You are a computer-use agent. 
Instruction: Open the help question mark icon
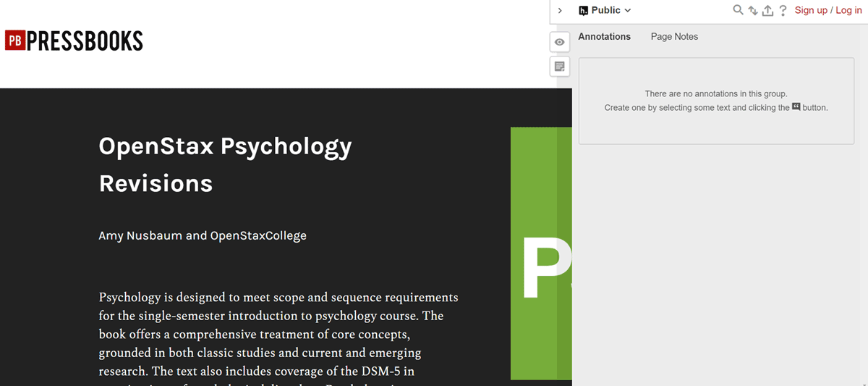783,10
